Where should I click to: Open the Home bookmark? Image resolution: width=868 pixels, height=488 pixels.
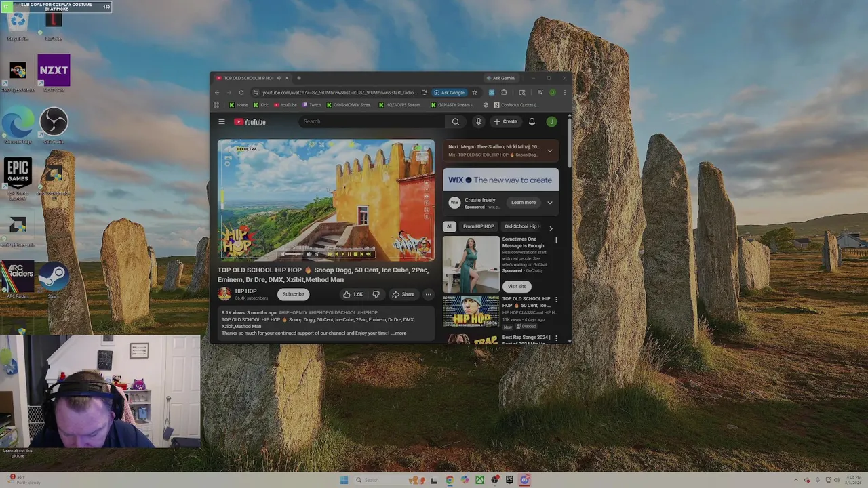point(238,105)
